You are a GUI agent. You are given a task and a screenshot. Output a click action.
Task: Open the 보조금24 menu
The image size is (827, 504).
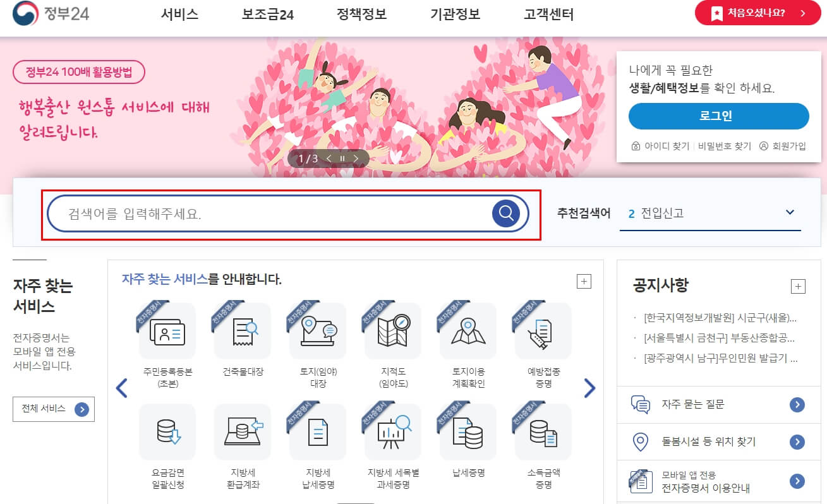click(268, 15)
